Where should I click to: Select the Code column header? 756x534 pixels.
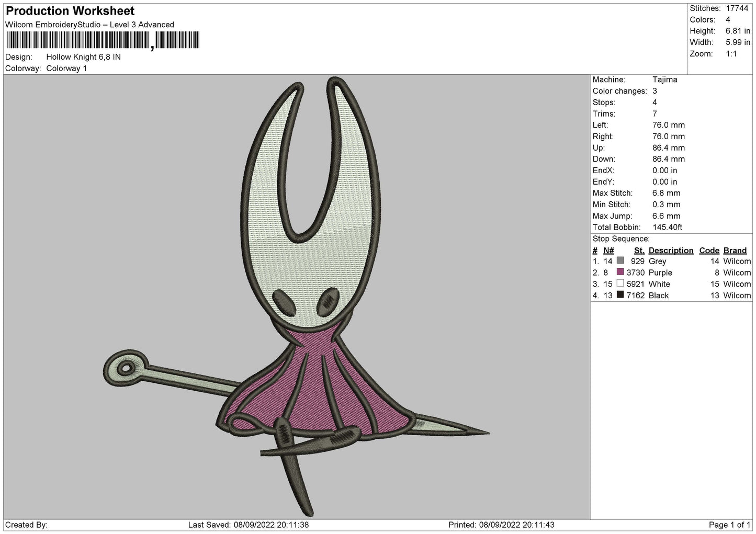709,251
